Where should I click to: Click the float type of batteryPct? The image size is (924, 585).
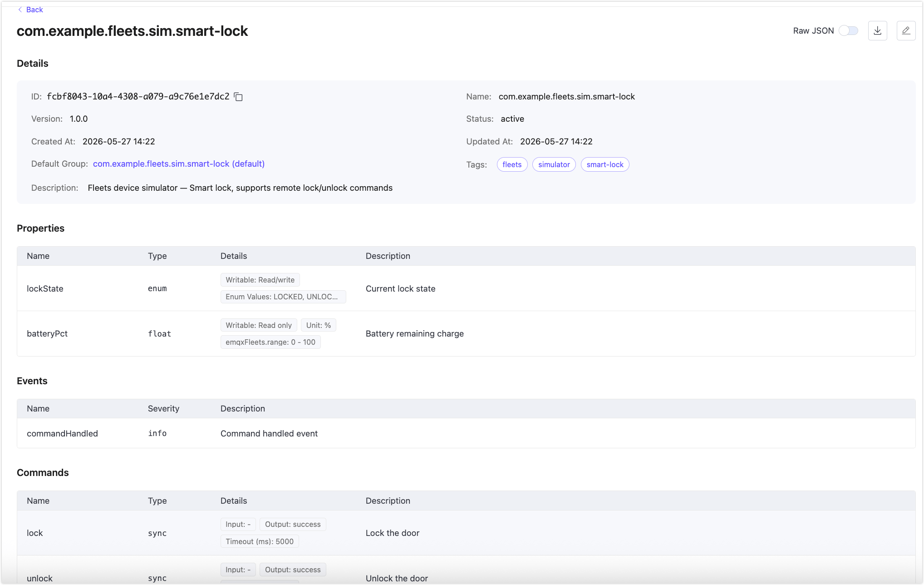159,333
